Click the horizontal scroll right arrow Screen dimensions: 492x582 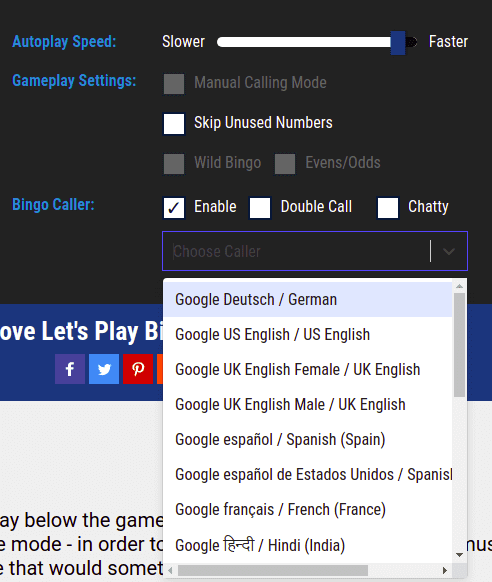coord(445,570)
